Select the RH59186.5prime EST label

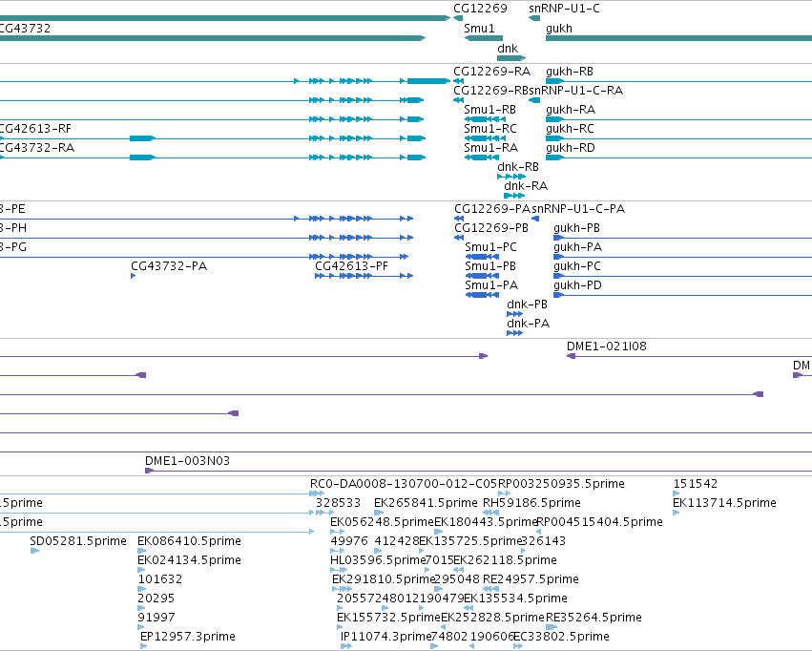[531, 503]
